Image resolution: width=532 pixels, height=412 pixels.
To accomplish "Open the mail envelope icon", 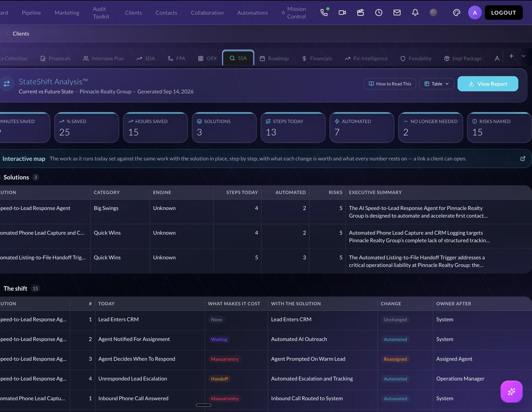I will point(397,12).
